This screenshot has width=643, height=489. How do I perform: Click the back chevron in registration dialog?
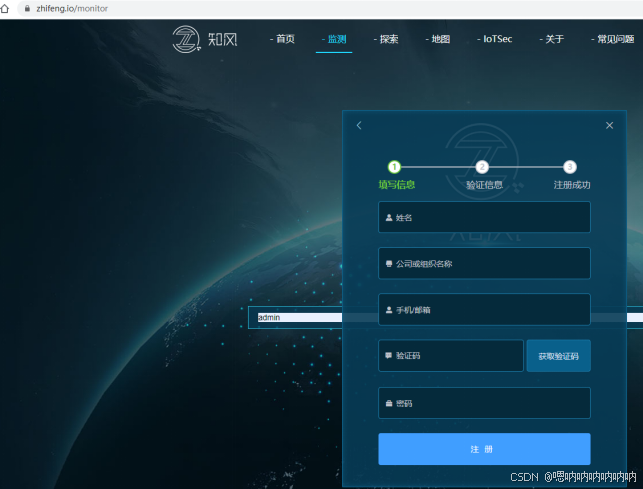[x=359, y=125]
